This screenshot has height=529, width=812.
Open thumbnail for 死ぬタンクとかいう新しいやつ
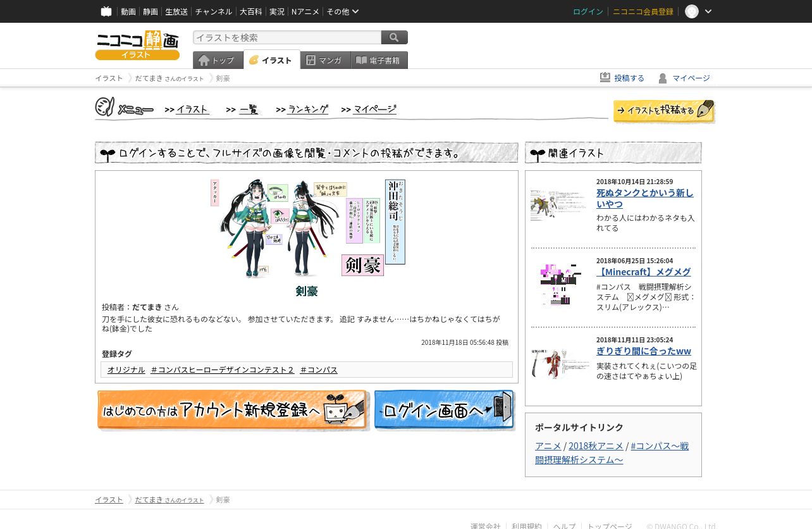(559, 206)
